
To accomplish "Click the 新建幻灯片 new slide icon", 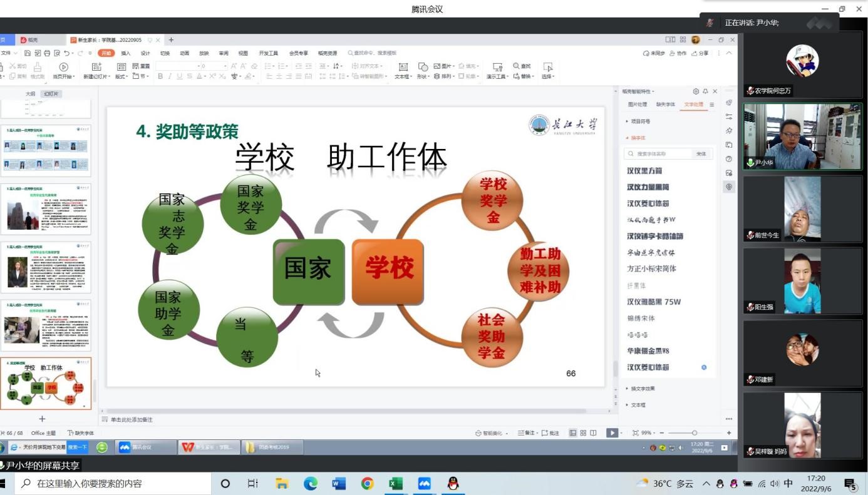I will point(96,67).
